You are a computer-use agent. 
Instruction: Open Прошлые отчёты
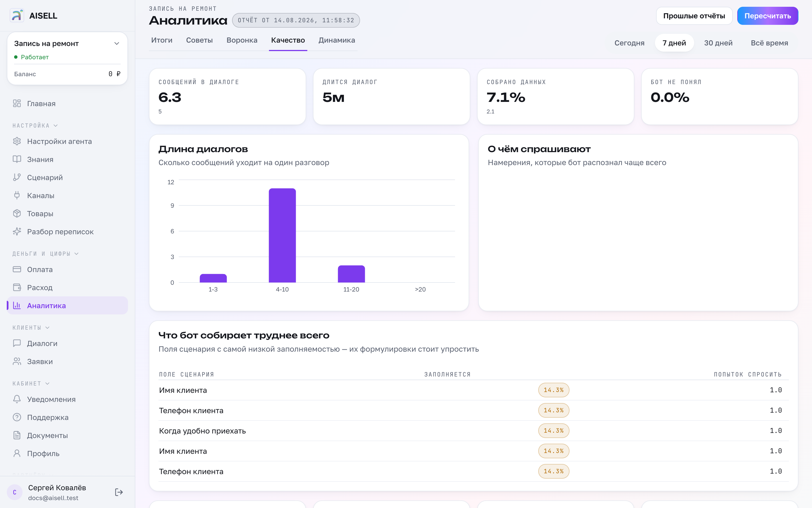pyautogui.click(x=694, y=16)
